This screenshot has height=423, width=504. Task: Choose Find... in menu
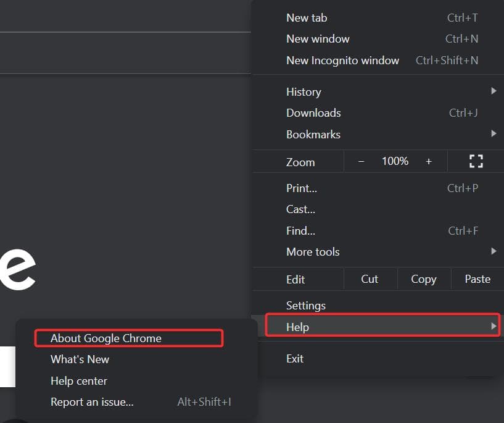378,230
